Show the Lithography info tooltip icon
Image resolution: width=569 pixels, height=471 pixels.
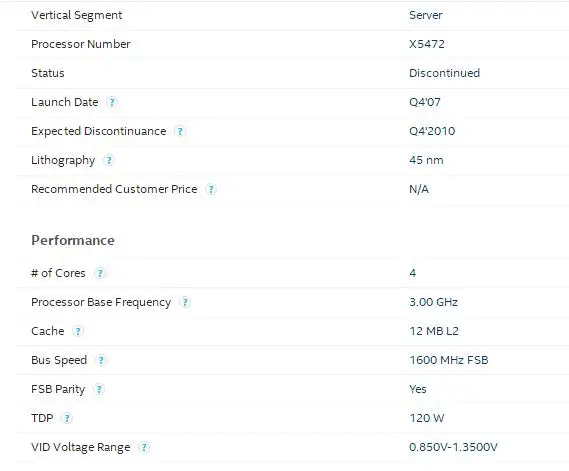(x=109, y=160)
